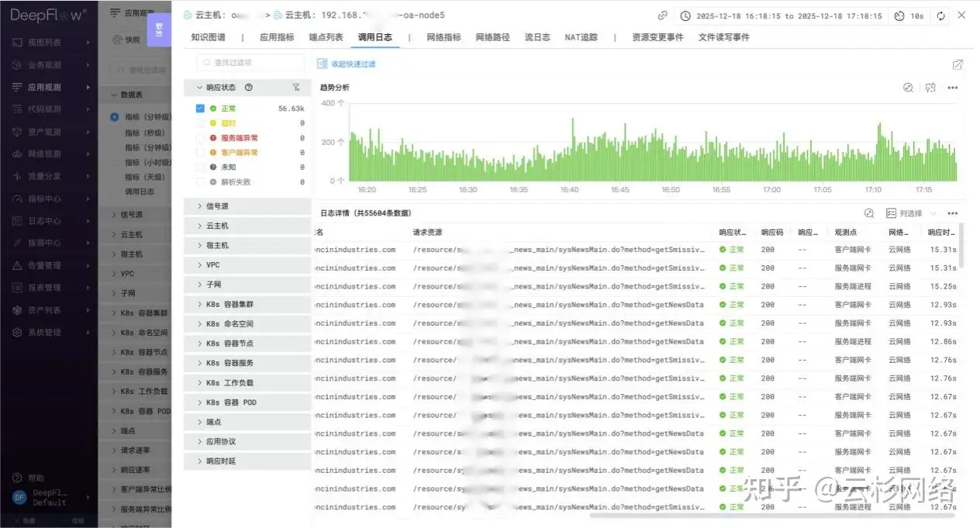Screen dimensions: 980x528
Task: Open the 应用观测 sidebar menu item
Action: pos(49,88)
